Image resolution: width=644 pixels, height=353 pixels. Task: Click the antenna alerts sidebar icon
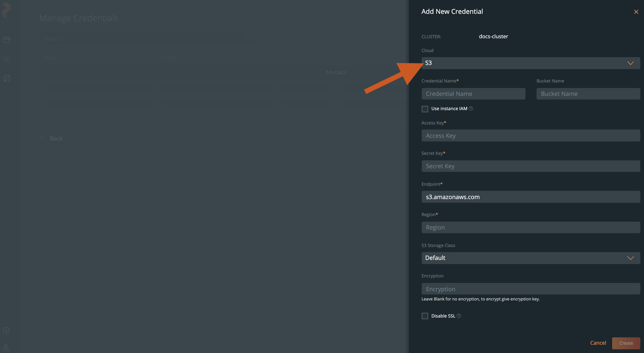[6, 59]
